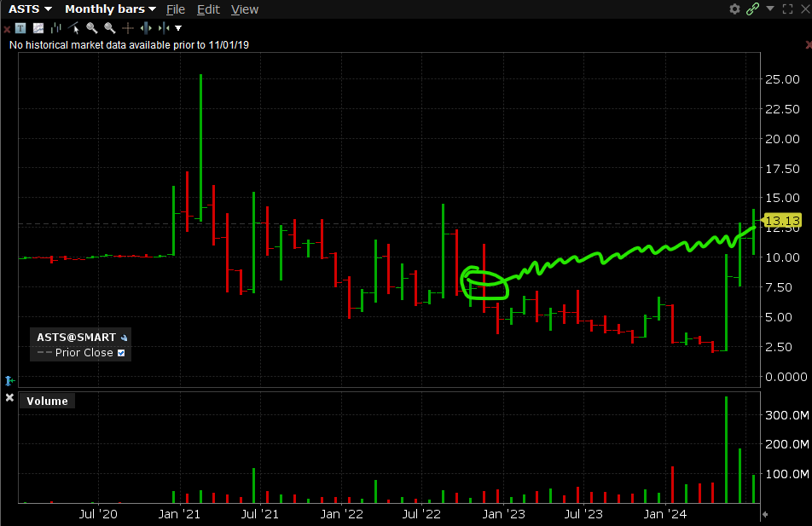Click the tall green candle reaching 25.00

201,148
